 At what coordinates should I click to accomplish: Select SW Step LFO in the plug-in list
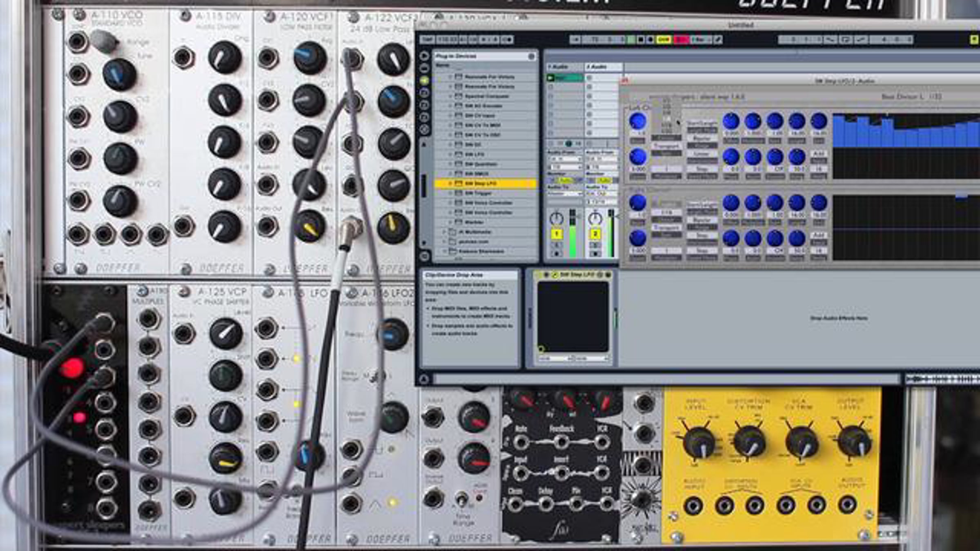(486, 184)
